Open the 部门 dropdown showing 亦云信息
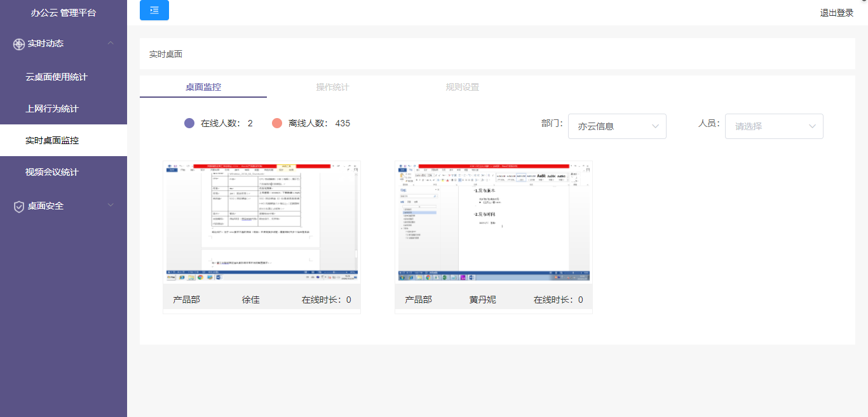868x417 pixels. click(616, 126)
